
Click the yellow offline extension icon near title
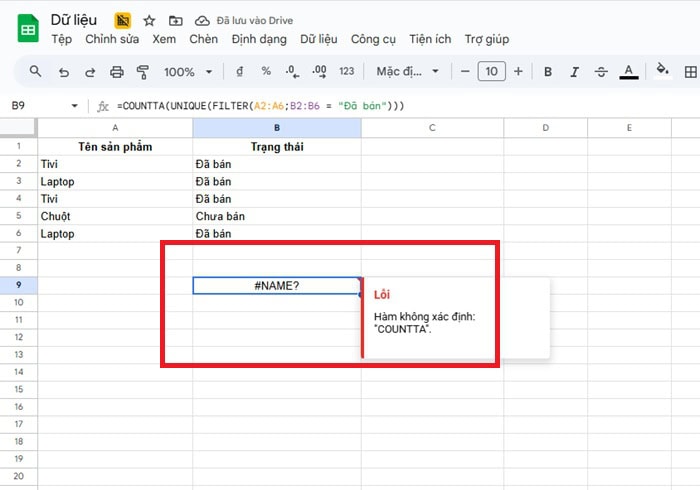click(122, 21)
